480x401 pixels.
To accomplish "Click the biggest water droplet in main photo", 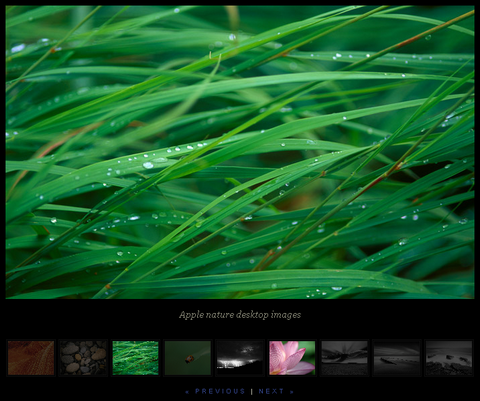I will [x=148, y=165].
